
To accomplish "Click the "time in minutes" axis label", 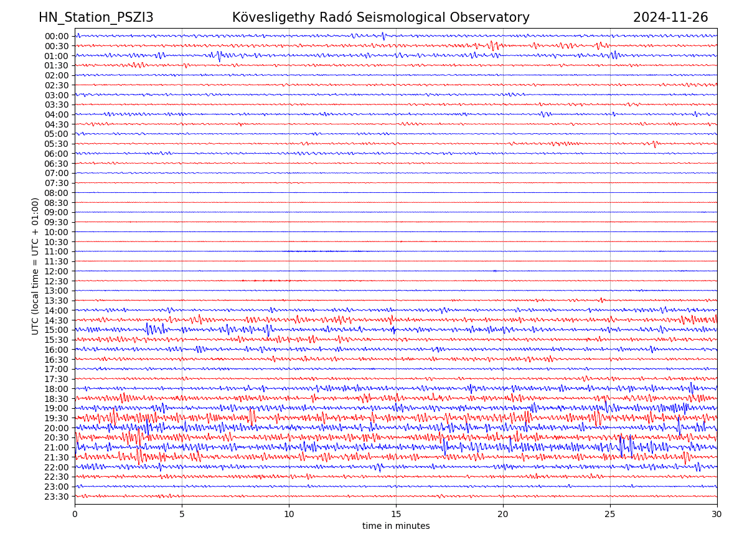I will [396, 526].
